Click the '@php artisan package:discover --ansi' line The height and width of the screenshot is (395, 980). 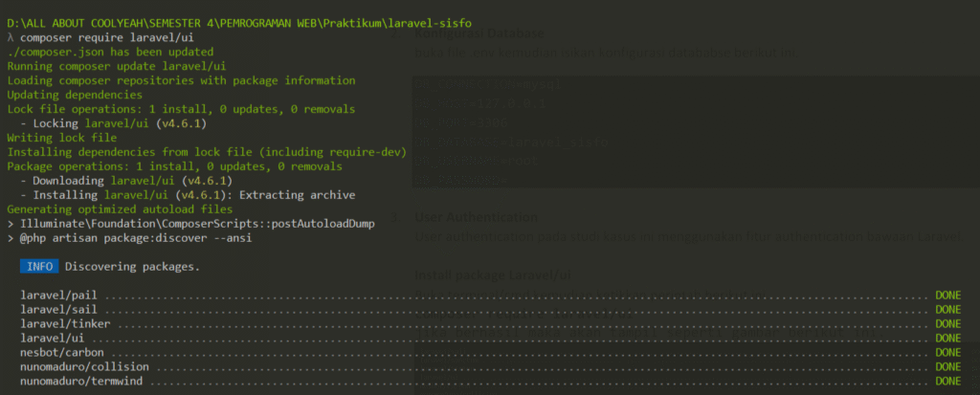click(x=129, y=237)
